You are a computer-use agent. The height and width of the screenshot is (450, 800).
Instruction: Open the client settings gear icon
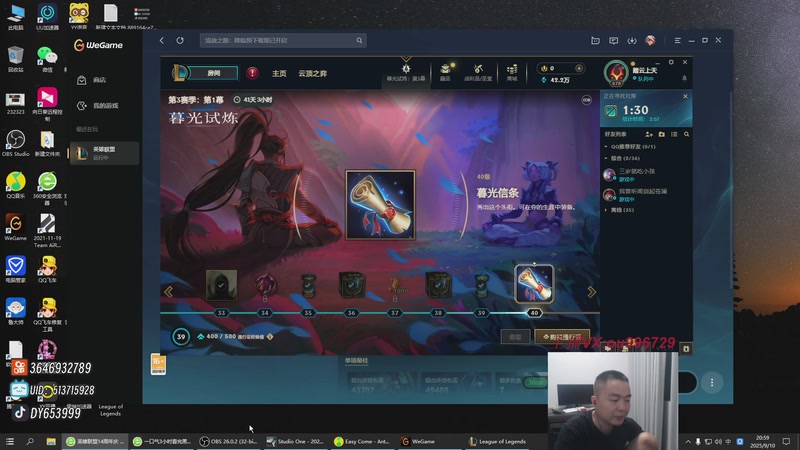(671, 62)
